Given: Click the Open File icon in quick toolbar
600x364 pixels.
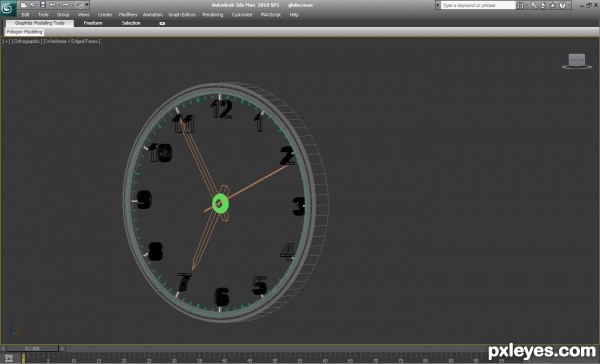Looking at the screenshot, I should [33, 5].
